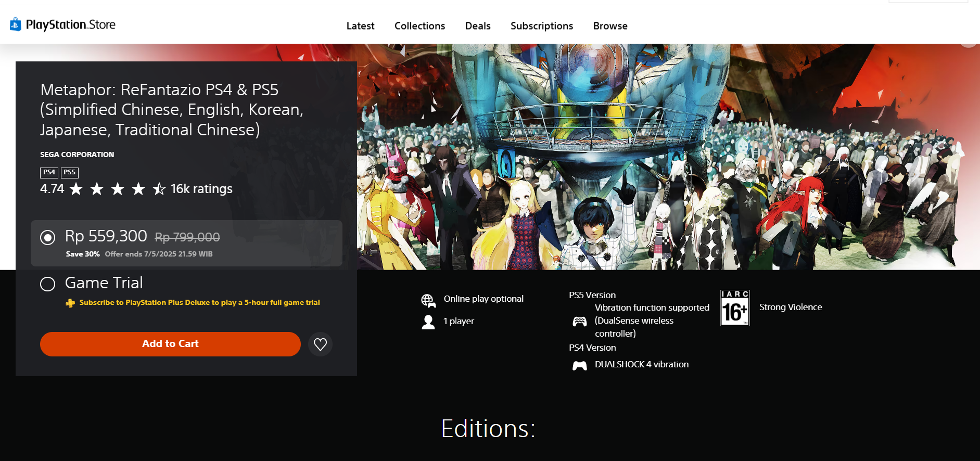This screenshot has height=461, width=980.
Task: Click the PS5 Version heading
Action: 592,295
